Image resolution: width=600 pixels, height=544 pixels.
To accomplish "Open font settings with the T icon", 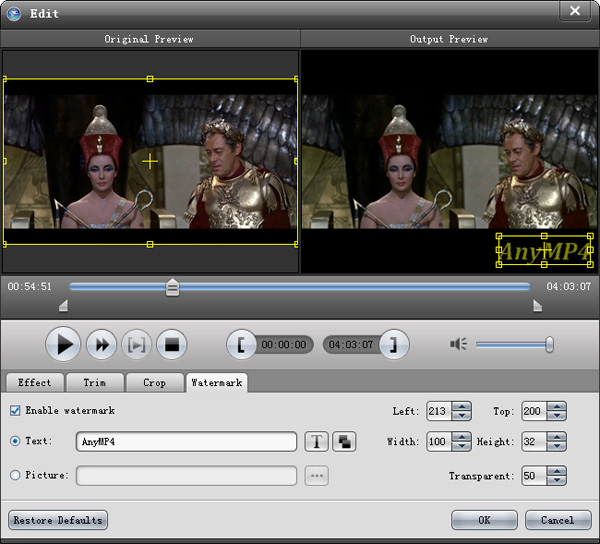I will pyautogui.click(x=316, y=441).
